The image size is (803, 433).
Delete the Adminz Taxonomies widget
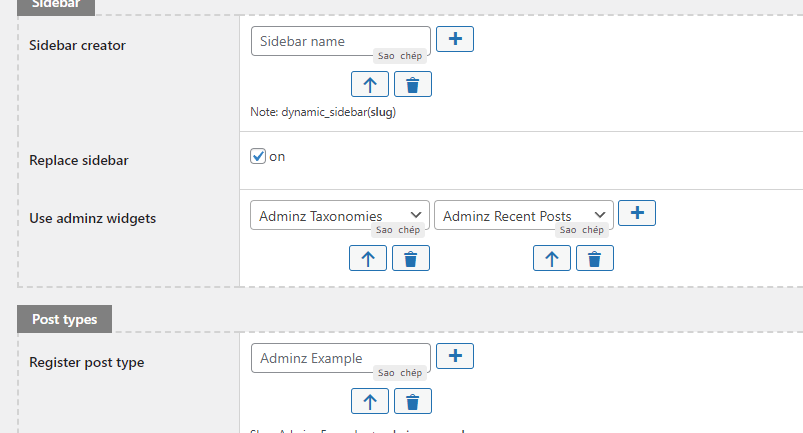[411, 259]
